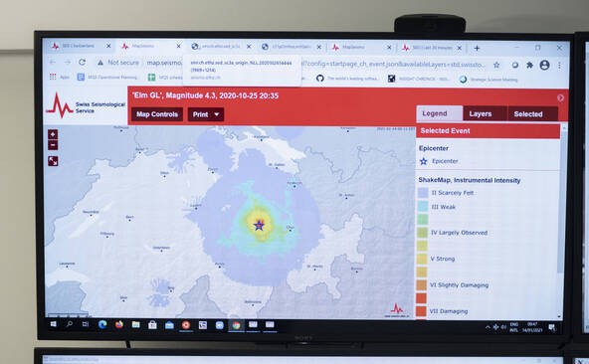Switch to the Legend tab
Screen dimensions: 589x364
click(x=439, y=113)
